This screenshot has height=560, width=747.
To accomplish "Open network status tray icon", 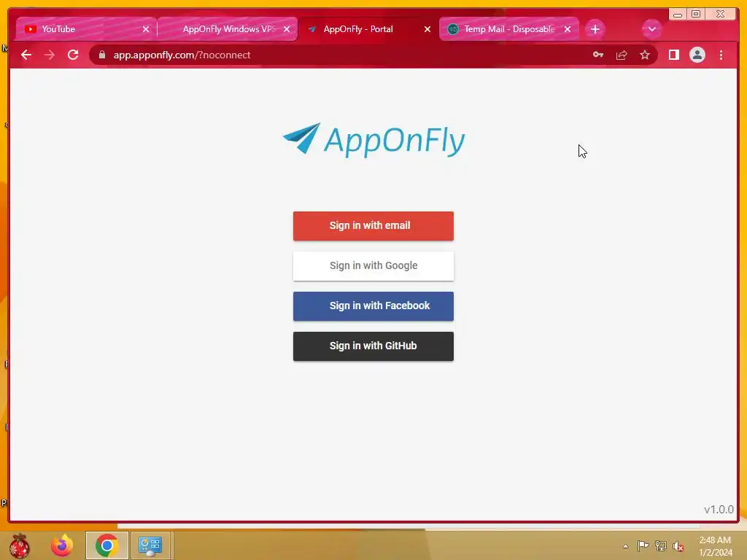I will coord(661,545).
